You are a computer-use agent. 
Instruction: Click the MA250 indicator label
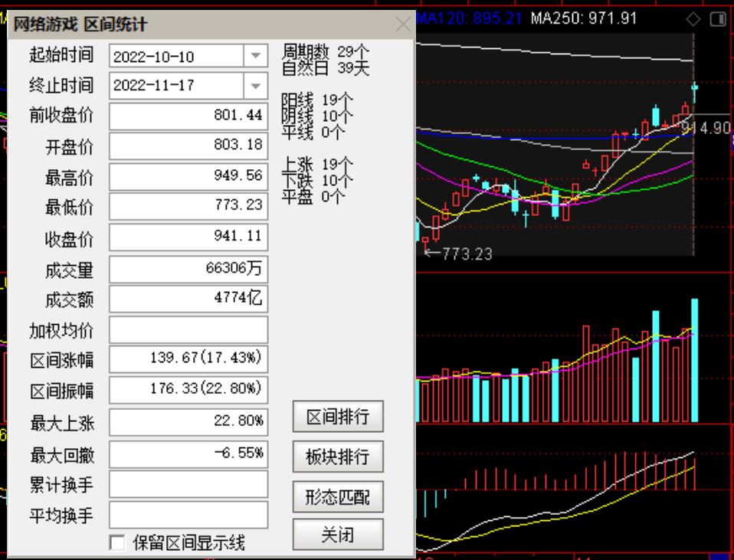(583, 18)
